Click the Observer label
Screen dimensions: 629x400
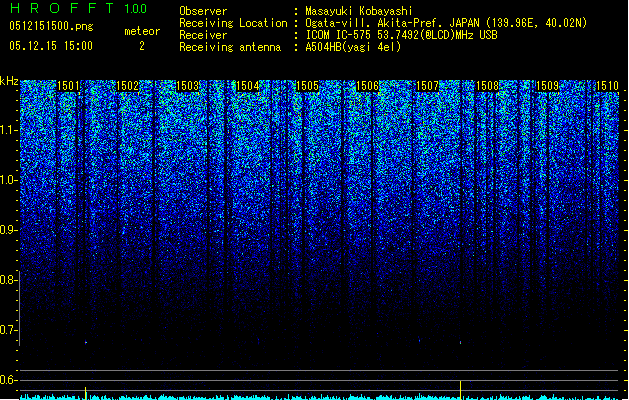203,11
